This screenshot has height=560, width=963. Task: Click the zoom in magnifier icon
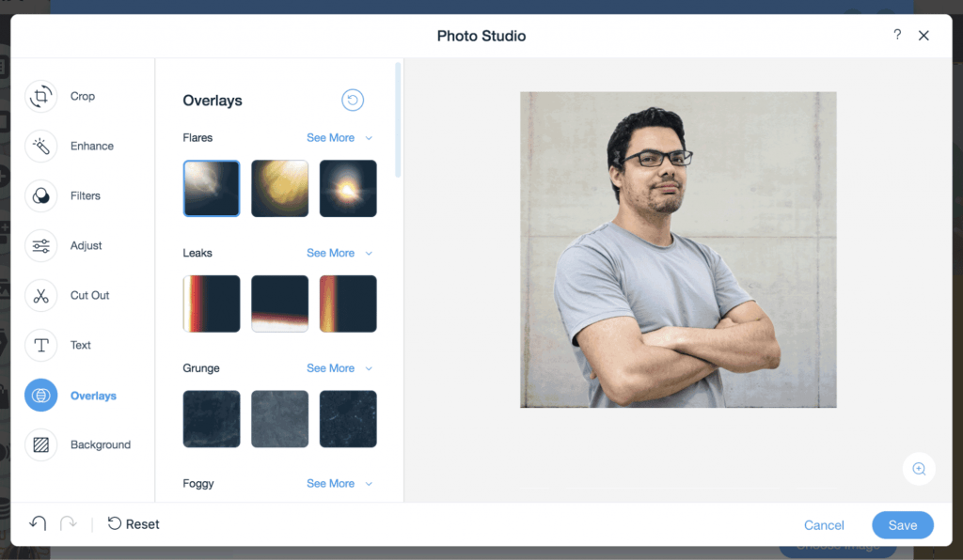pos(919,469)
